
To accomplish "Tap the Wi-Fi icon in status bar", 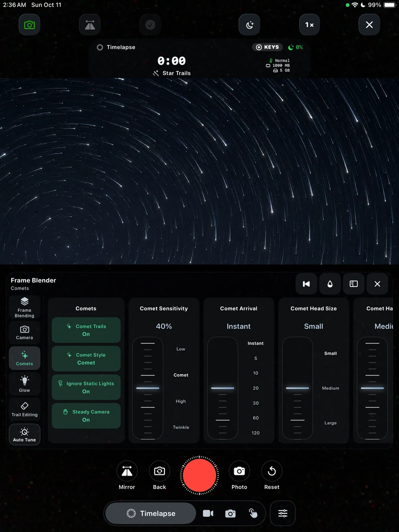I will coord(355,5).
